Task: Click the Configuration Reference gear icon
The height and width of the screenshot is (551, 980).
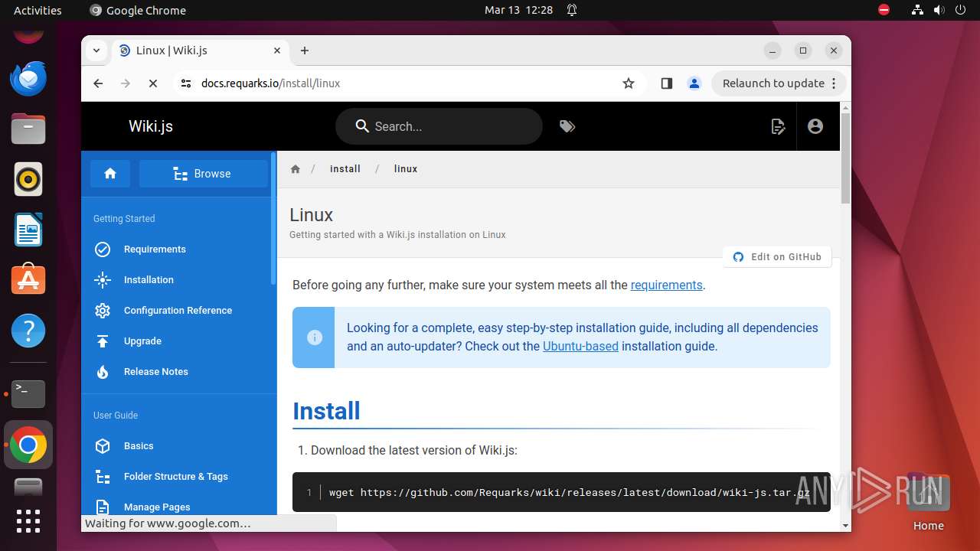Action: (x=103, y=311)
